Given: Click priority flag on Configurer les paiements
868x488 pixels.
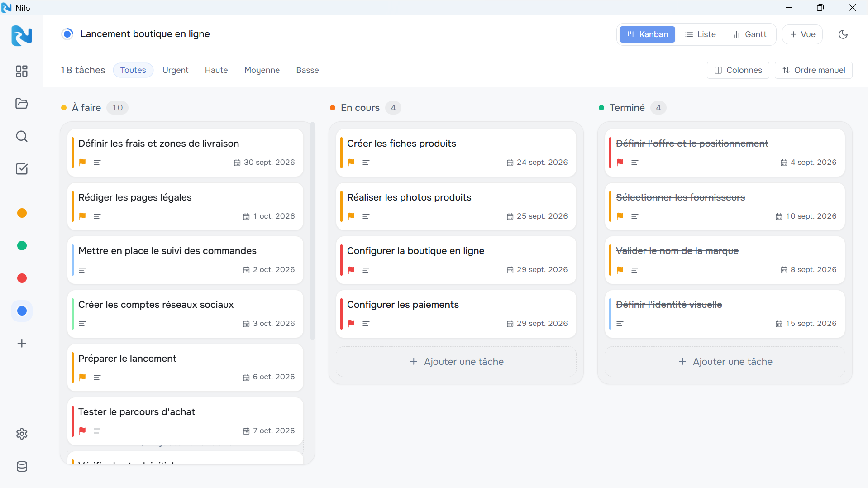Looking at the screenshot, I should pos(351,324).
